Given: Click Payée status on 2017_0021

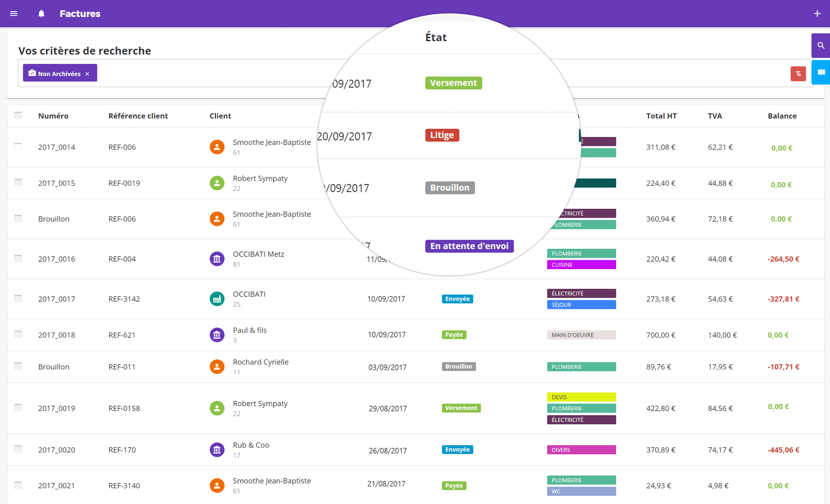Looking at the screenshot, I should [x=454, y=485].
